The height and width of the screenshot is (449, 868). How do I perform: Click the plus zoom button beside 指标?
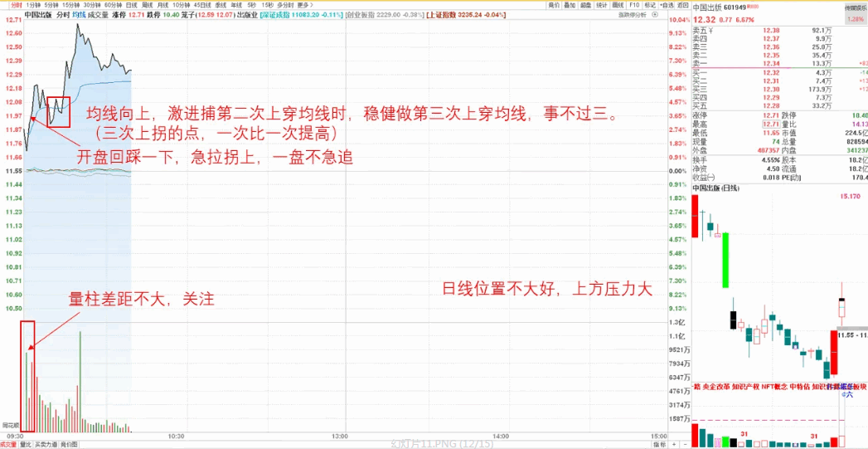674,445
